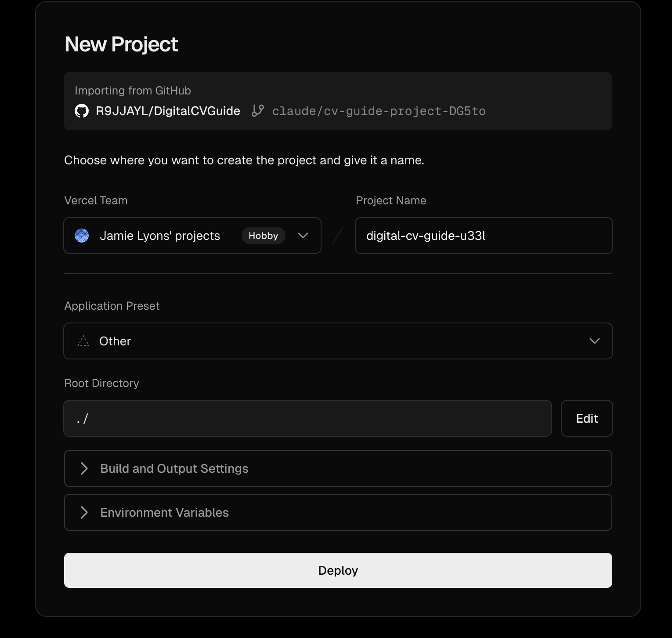
Task: Click the claude/cv-guide-project-DG5to branch name
Action: [379, 111]
